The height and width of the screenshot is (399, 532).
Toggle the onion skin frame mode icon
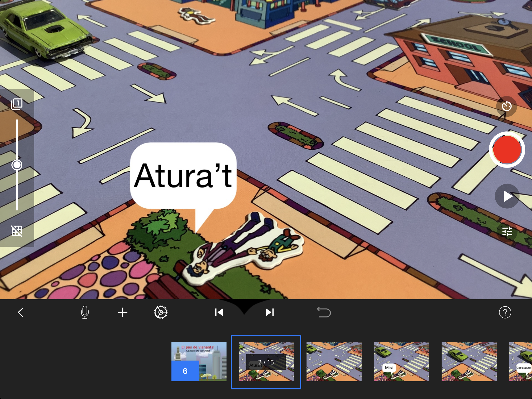[17, 104]
